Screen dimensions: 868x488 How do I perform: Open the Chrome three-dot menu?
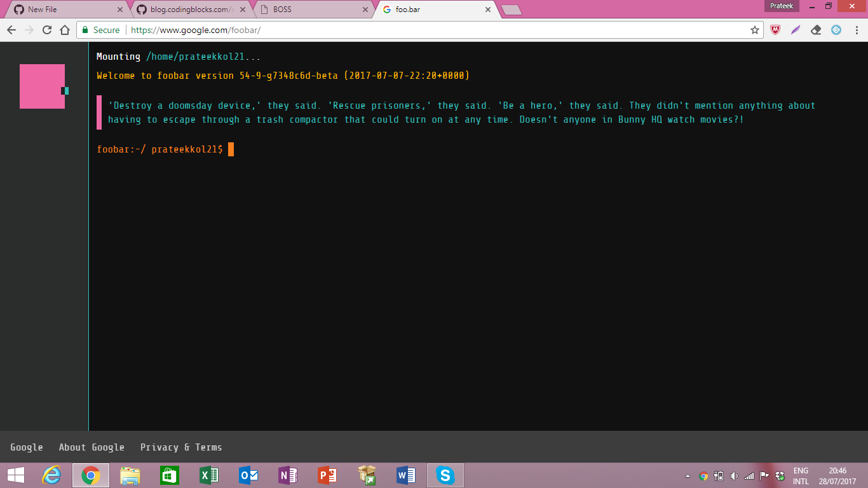(x=855, y=30)
